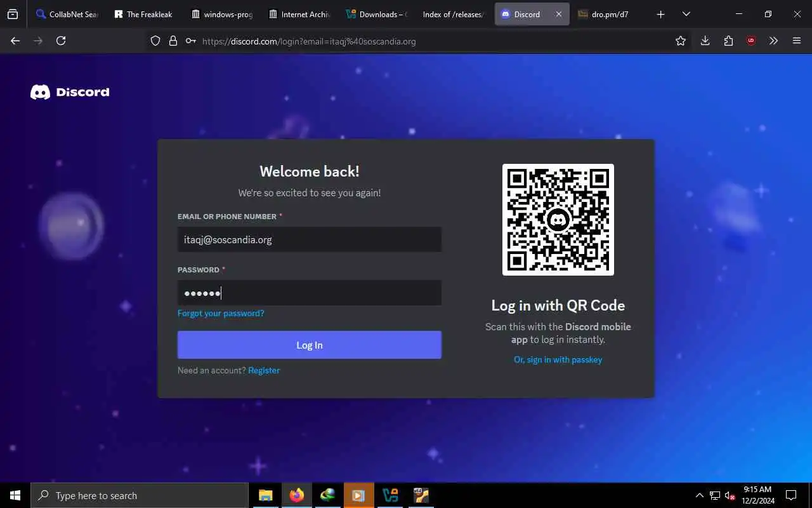
Task: Click the Type here to search box
Action: coord(140,495)
